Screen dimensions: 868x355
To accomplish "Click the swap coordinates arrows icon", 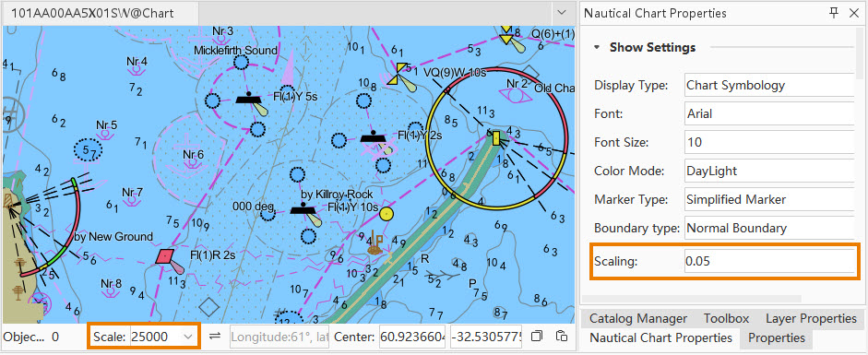I will click(215, 337).
